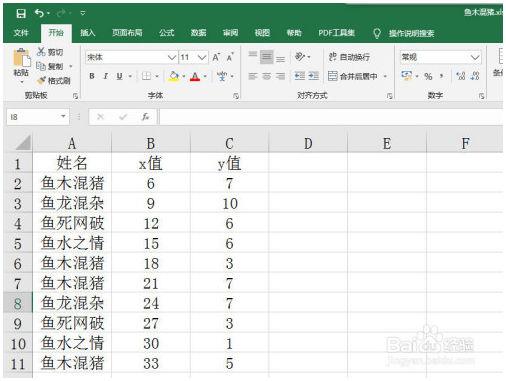The width and height of the screenshot is (506, 381).
Task: Open the 页面布局 tab
Action: pyautogui.click(x=127, y=33)
